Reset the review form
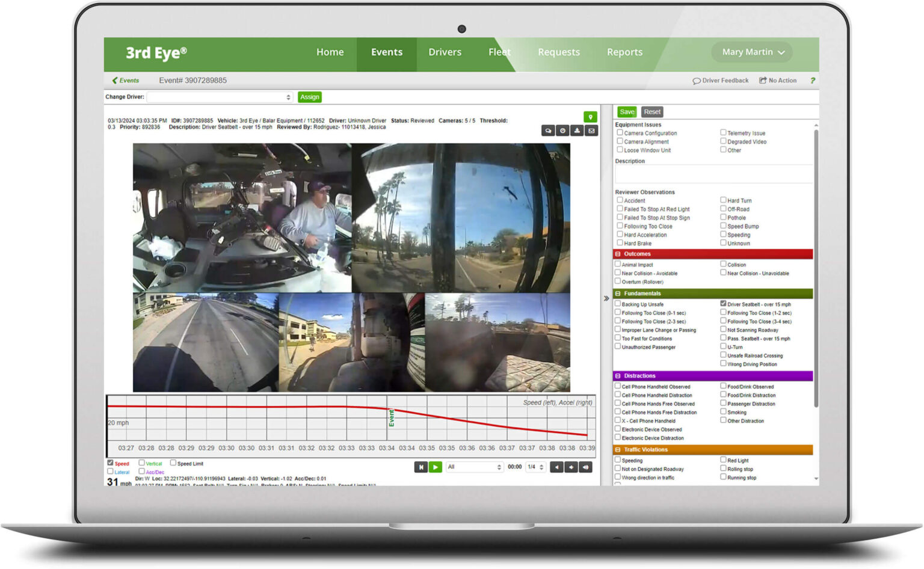This screenshot has height=569, width=924. (x=652, y=112)
